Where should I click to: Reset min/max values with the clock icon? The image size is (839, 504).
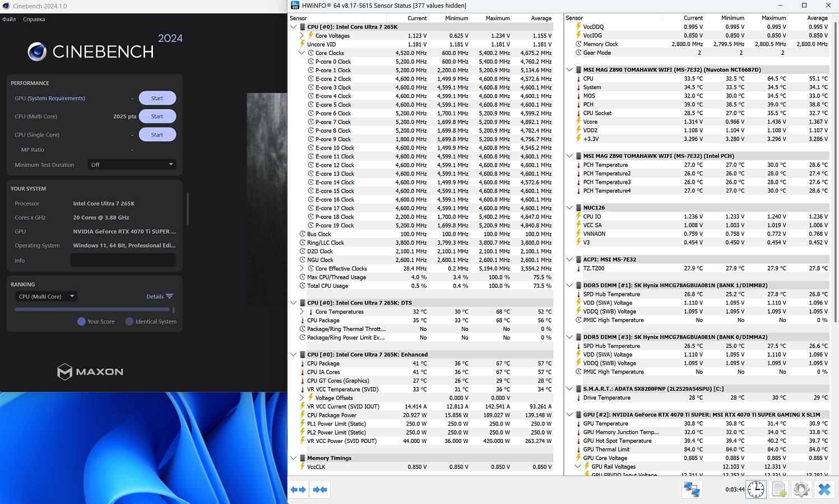coord(756,489)
